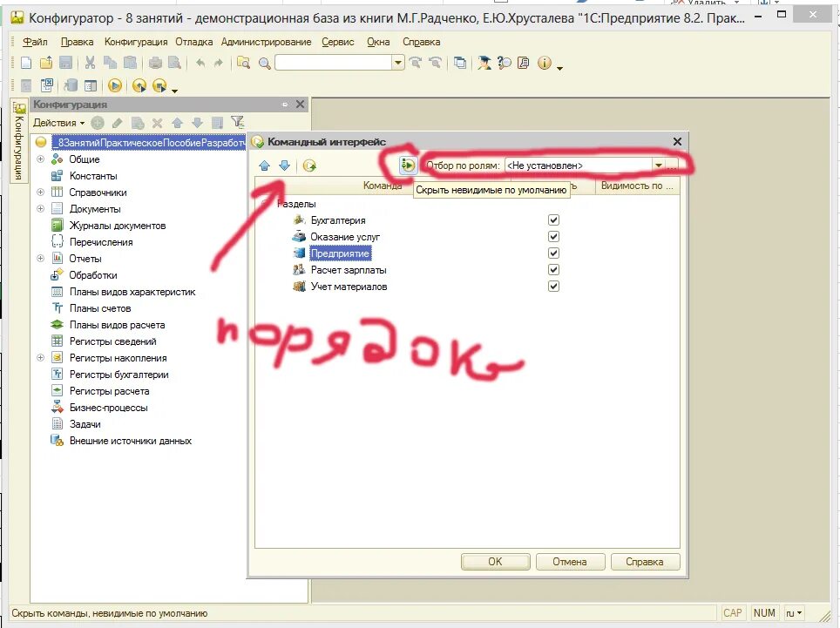Open the Отладка menu
Image resolution: width=840 pixels, height=628 pixels.
pyautogui.click(x=193, y=42)
